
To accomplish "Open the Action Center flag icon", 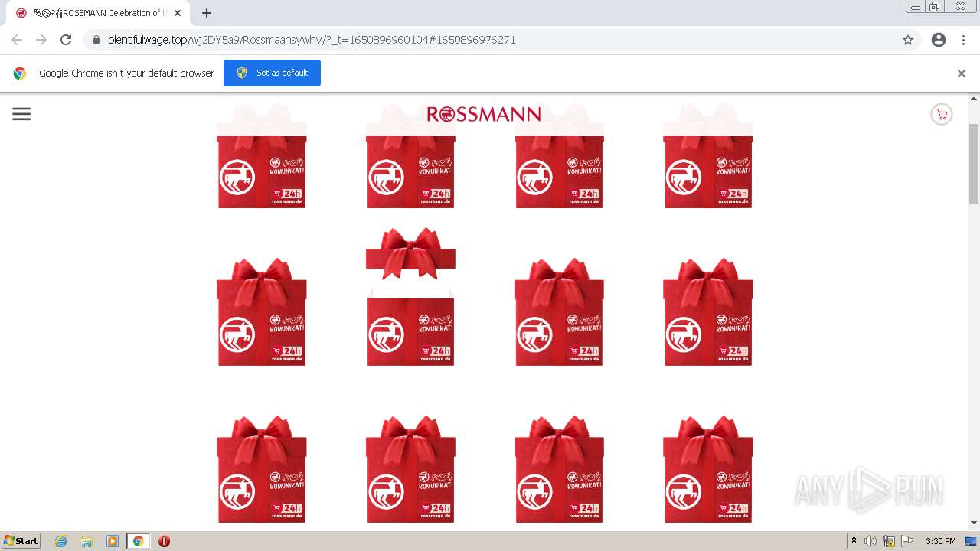I will click(x=907, y=541).
